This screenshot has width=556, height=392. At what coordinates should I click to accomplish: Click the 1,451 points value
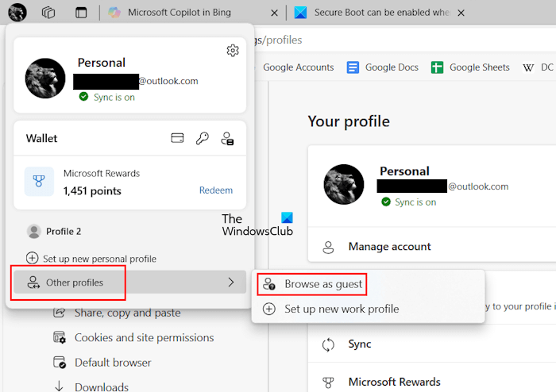(x=92, y=191)
